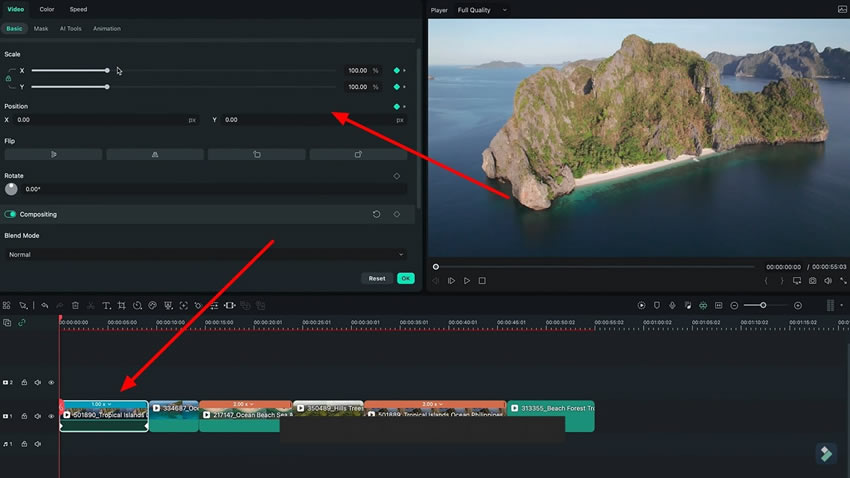Viewport: 850px width, 478px height.
Task: Toggle the Compositing switch
Action: pyautogui.click(x=10, y=214)
